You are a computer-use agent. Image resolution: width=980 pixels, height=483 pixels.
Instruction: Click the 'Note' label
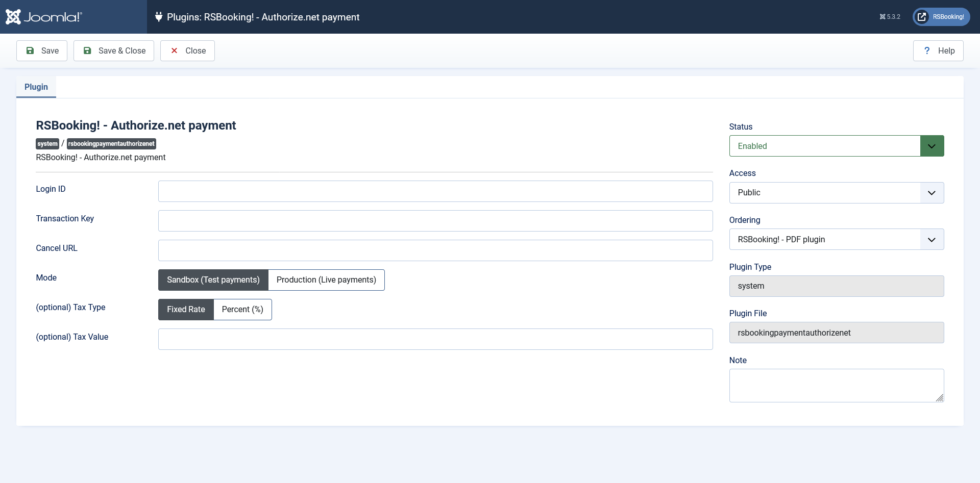click(x=738, y=360)
